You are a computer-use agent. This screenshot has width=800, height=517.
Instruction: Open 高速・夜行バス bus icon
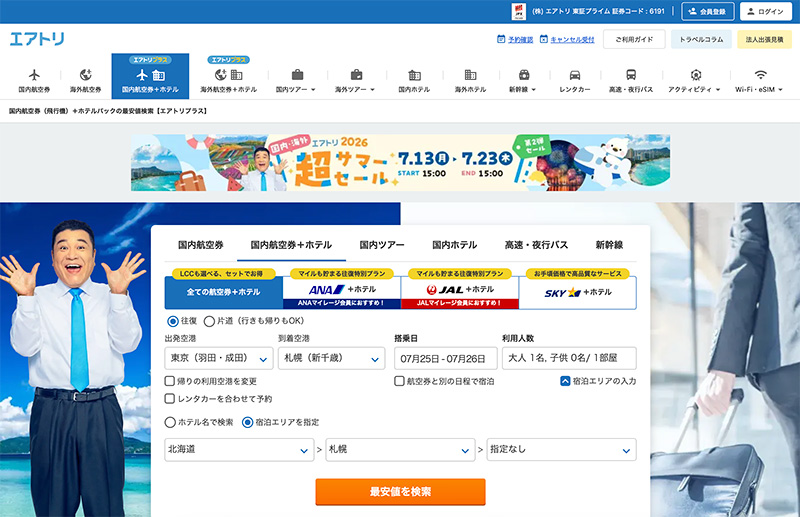tap(631, 75)
